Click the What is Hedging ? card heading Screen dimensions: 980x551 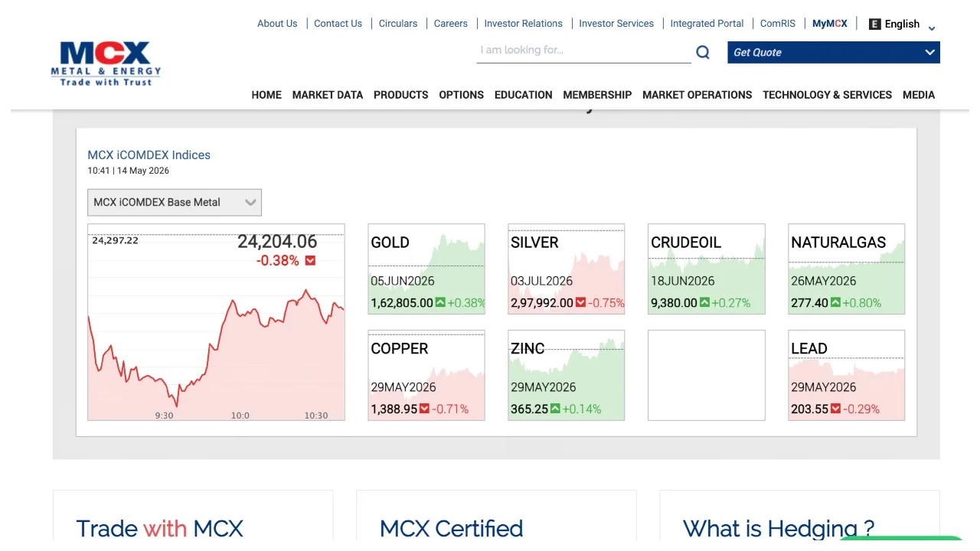pos(779,529)
